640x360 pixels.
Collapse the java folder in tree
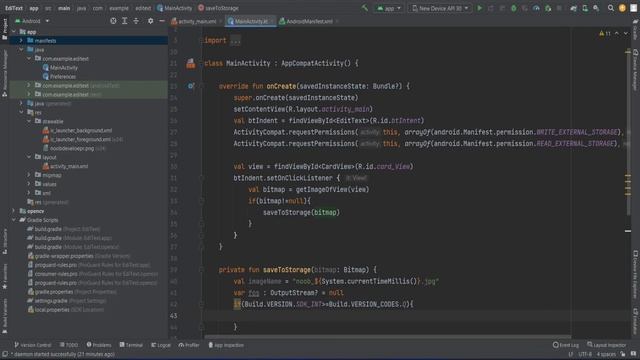(x=21, y=49)
